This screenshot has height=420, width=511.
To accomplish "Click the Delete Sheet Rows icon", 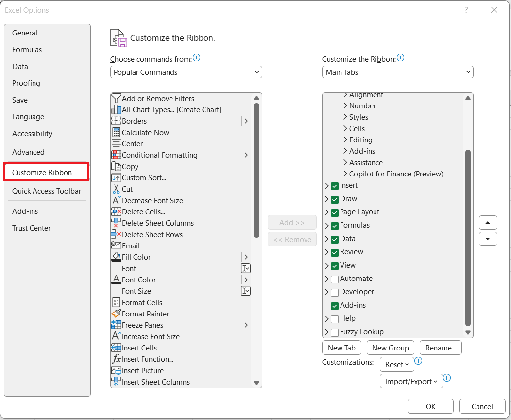I will (x=116, y=235).
